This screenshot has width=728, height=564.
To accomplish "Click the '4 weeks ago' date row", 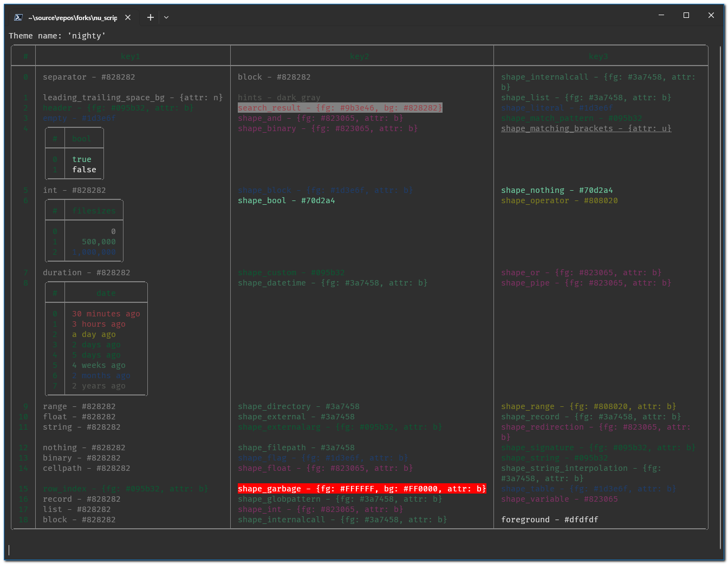I will click(99, 365).
